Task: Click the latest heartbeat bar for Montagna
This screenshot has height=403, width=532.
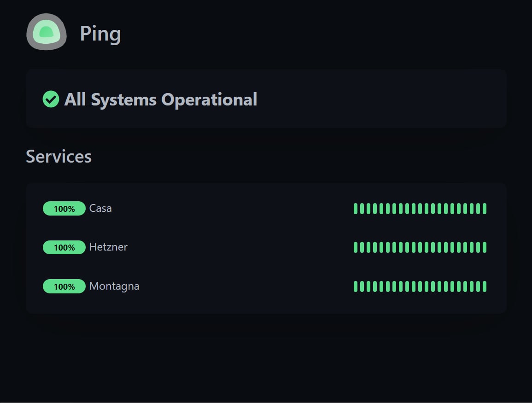Action: click(x=485, y=286)
